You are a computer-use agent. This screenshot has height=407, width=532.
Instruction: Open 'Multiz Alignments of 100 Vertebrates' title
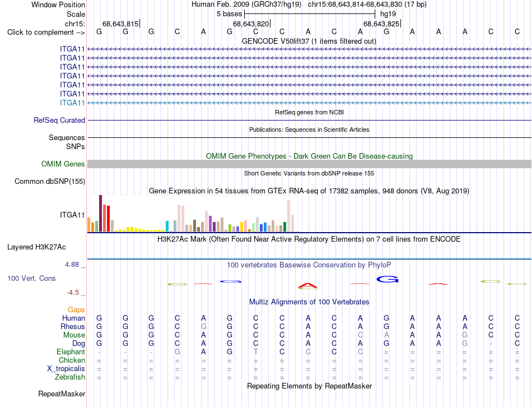click(x=309, y=302)
